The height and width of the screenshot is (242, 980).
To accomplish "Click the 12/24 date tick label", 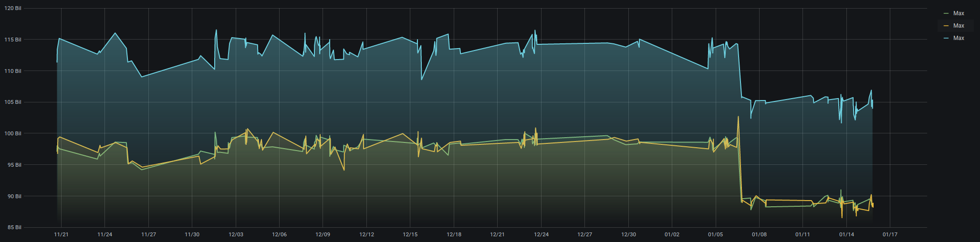I will [541, 234].
